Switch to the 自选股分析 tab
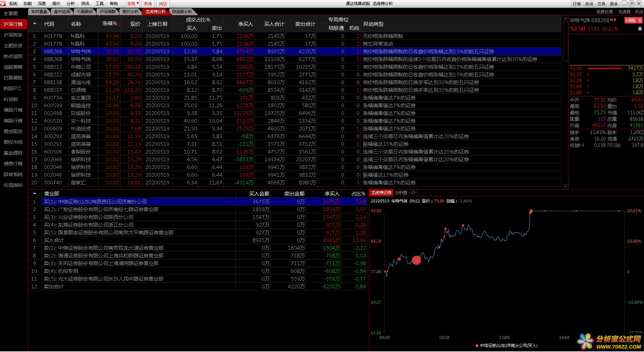Viewport: 644px width, 352px height. click(182, 12)
